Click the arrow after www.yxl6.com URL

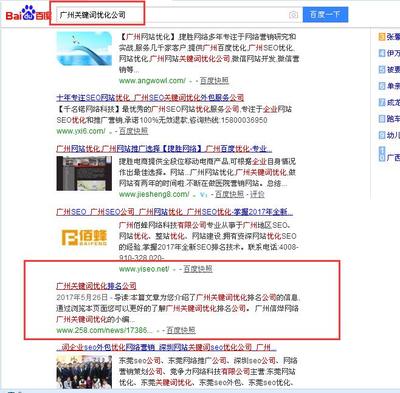[x=111, y=132]
